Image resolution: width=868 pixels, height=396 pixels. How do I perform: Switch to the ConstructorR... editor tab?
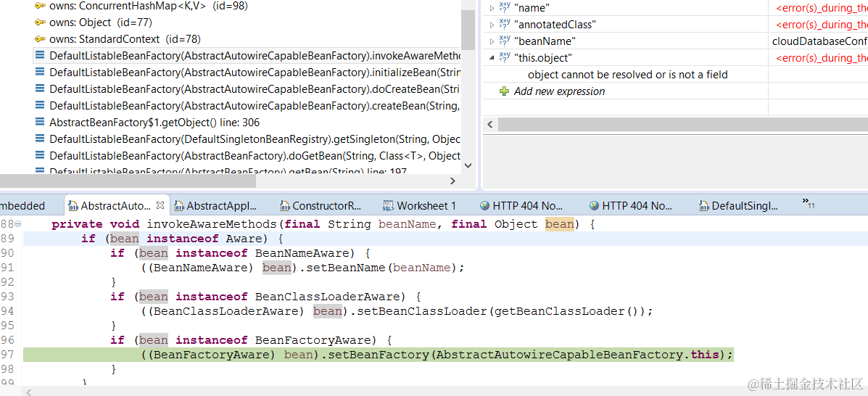327,206
